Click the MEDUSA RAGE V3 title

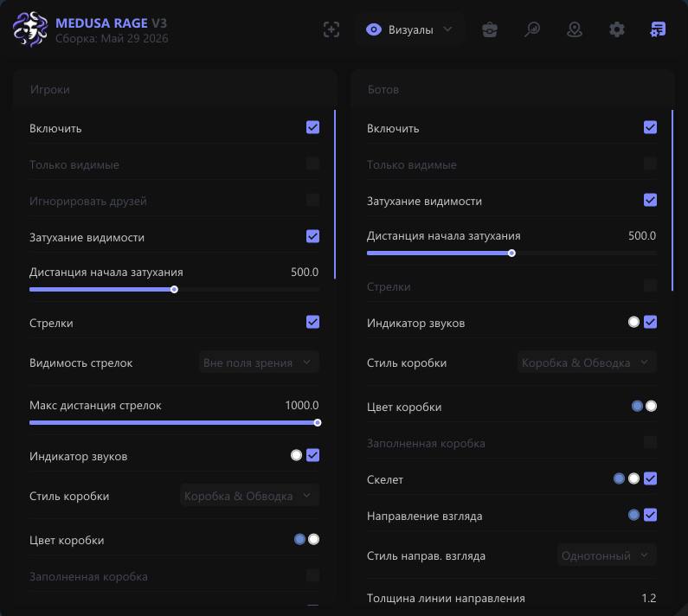(111, 22)
